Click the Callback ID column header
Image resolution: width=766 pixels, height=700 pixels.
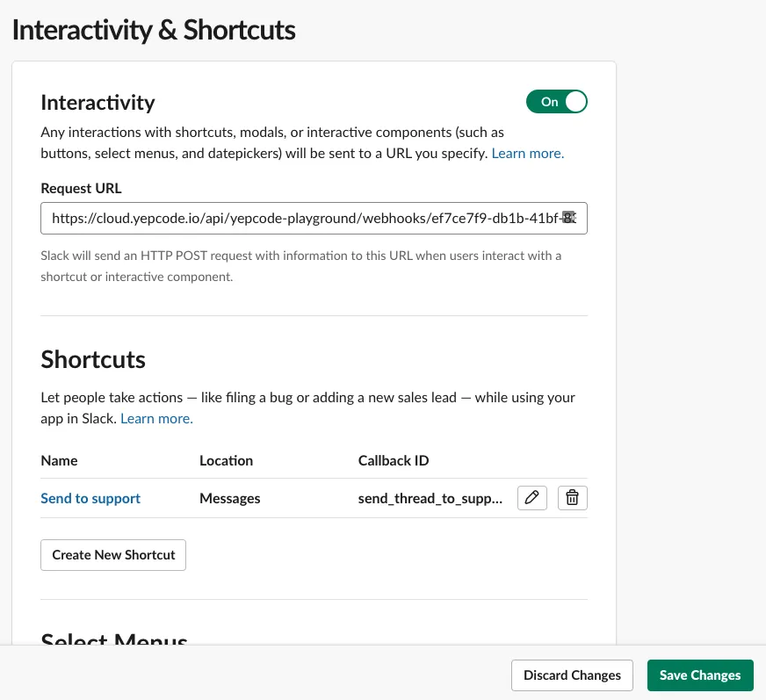click(x=393, y=460)
